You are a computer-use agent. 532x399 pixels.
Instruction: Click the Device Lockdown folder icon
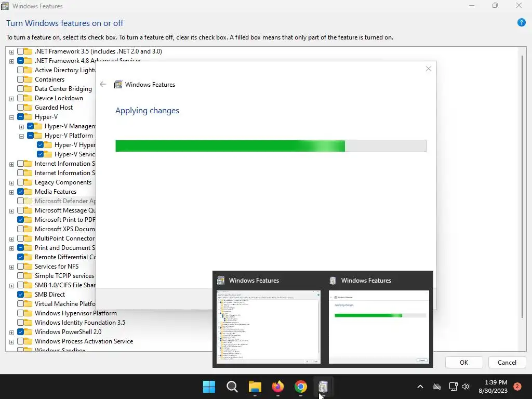coord(28,98)
